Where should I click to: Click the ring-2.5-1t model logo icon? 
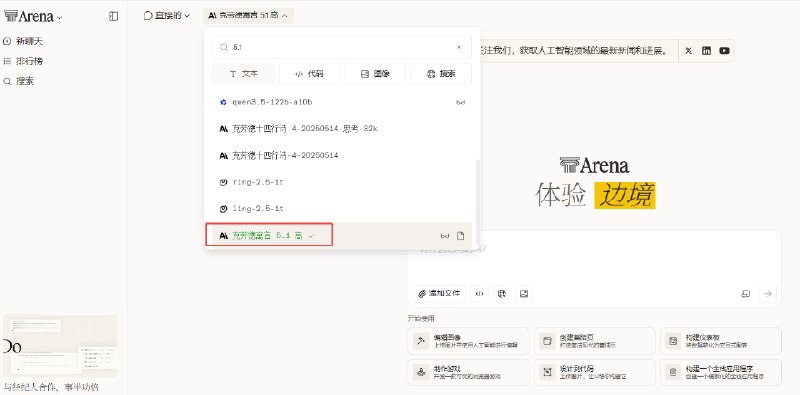223,182
